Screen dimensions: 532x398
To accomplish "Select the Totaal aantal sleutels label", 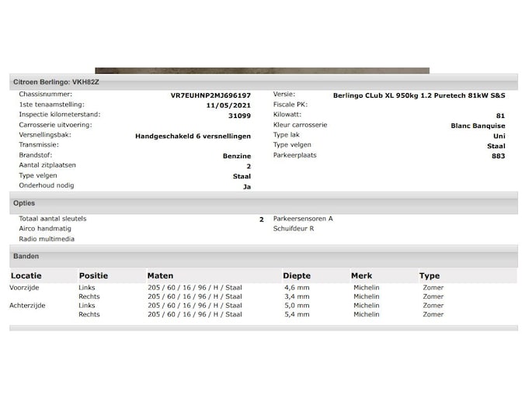I will click(x=53, y=219).
